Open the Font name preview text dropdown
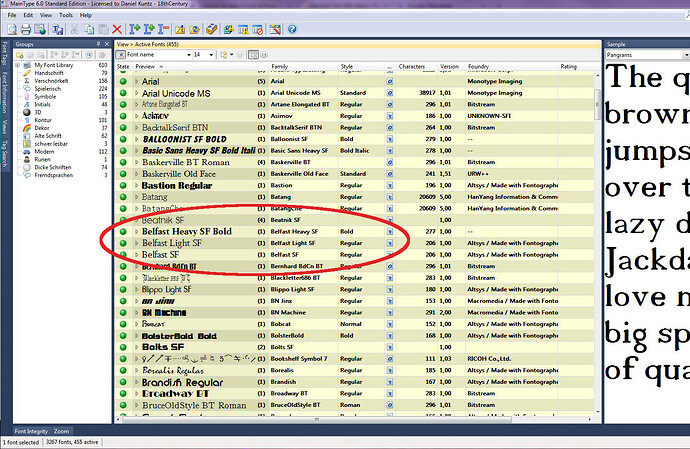The height and width of the screenshot is (449, 690). (x=189, y=55)
